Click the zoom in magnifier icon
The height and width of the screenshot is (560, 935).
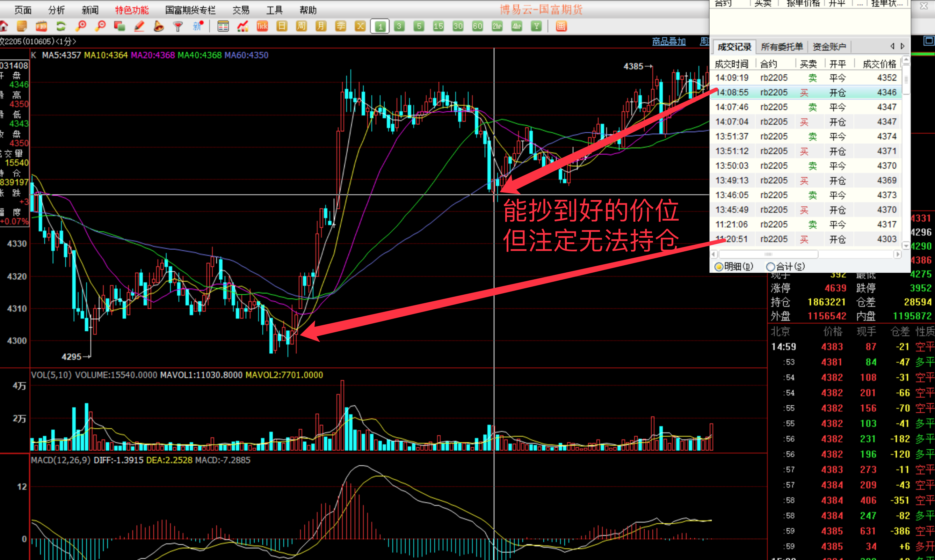click(80, 26)
